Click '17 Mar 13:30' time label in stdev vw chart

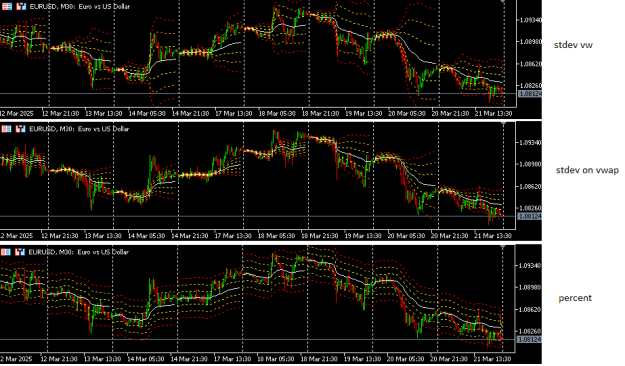pyautogui.click(x=234, y=113)
